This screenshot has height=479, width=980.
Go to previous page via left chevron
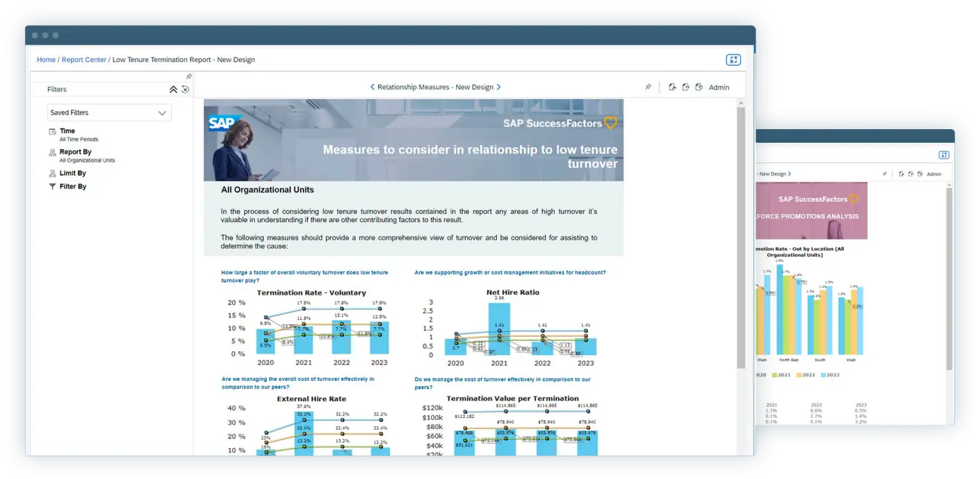[x=371, y=87]
